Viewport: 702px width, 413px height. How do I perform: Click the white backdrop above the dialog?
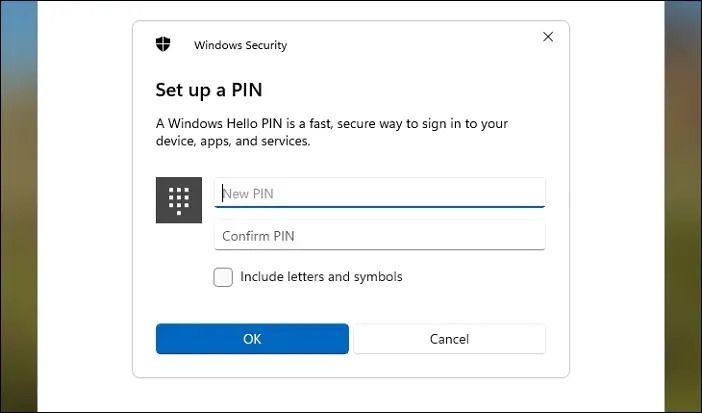[x=350, y=10]
